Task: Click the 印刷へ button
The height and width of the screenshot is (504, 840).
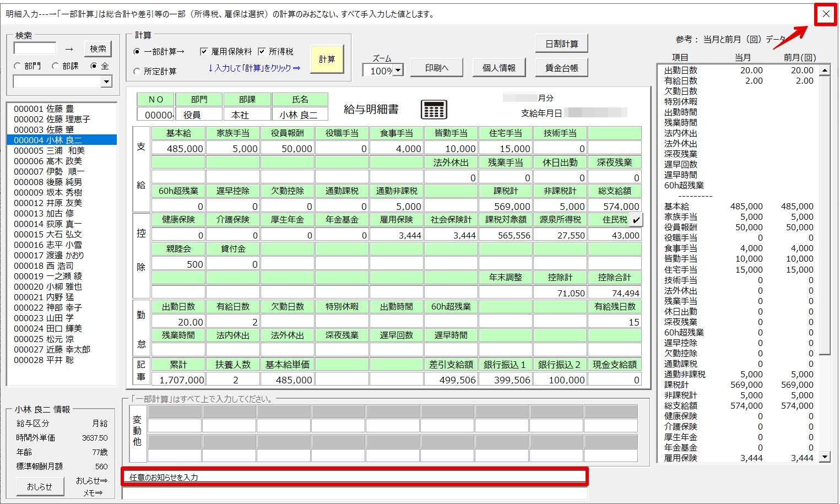Action: click(x=436, y=68)
